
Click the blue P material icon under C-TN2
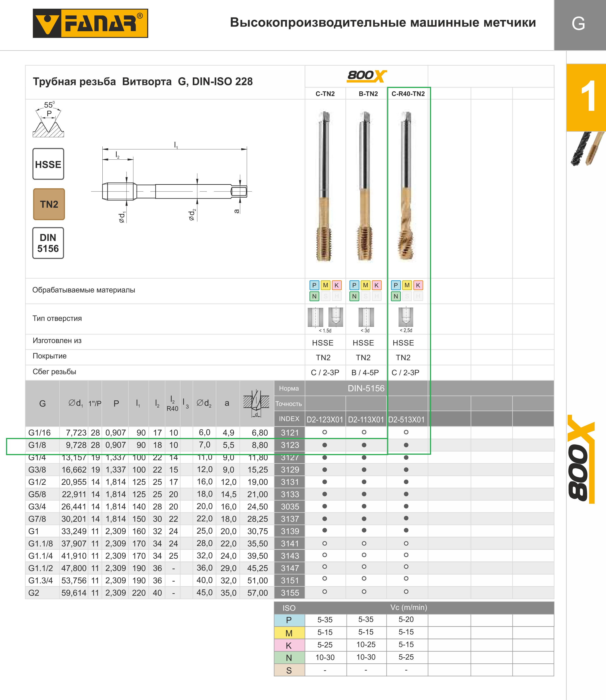tap(314, 285)
